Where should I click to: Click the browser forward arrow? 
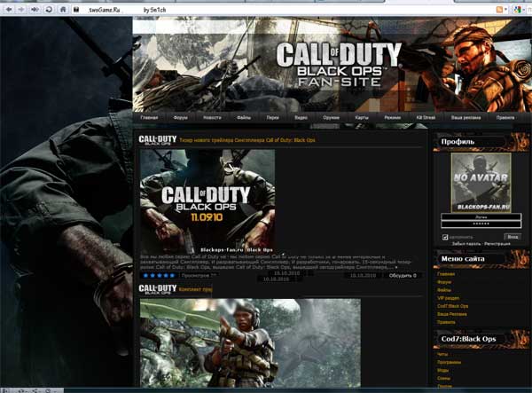(x=20, y=10)
